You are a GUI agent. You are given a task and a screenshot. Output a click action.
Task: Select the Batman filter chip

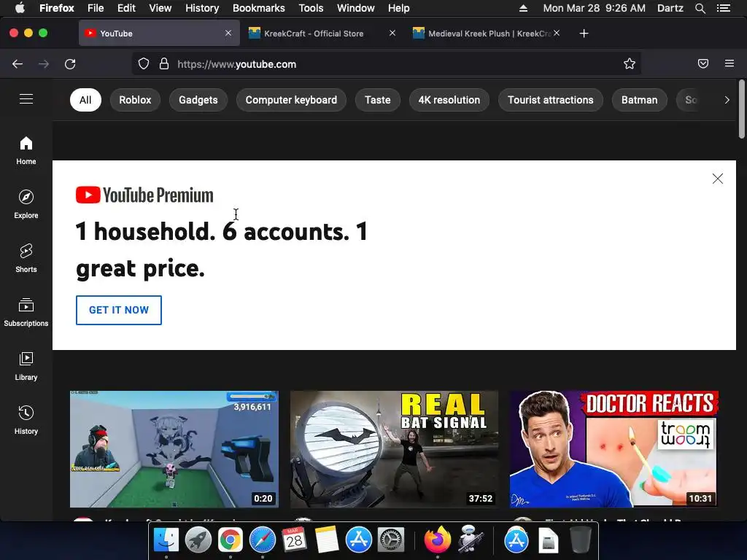[x=639, y=100]
